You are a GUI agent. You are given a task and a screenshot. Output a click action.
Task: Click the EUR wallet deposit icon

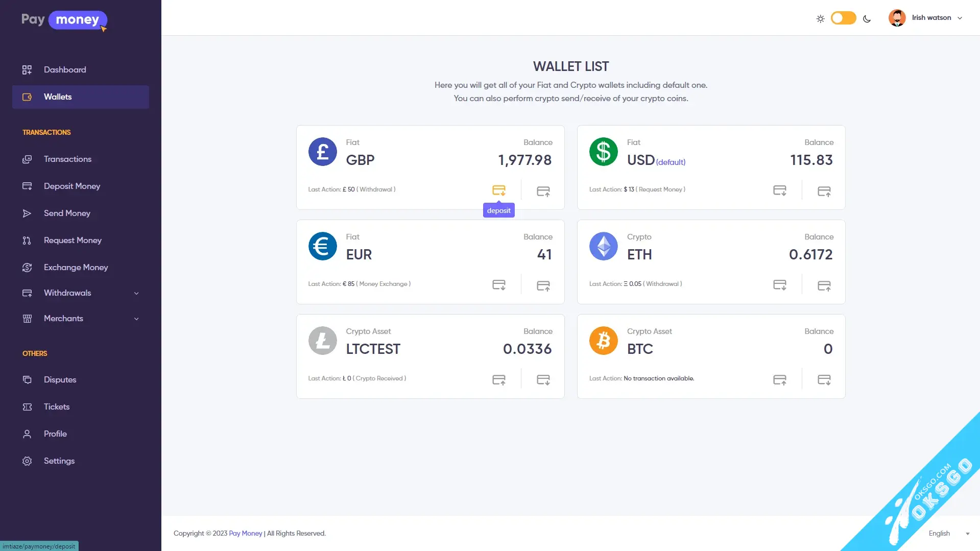coord(498,285)
